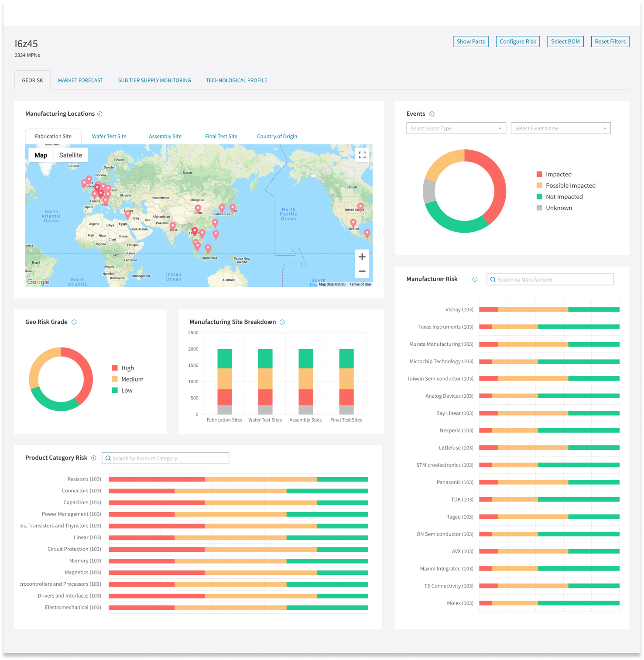Click the Search by Manufacturer field
This screenshot has height=660, width=644.
tap(550, 279)
